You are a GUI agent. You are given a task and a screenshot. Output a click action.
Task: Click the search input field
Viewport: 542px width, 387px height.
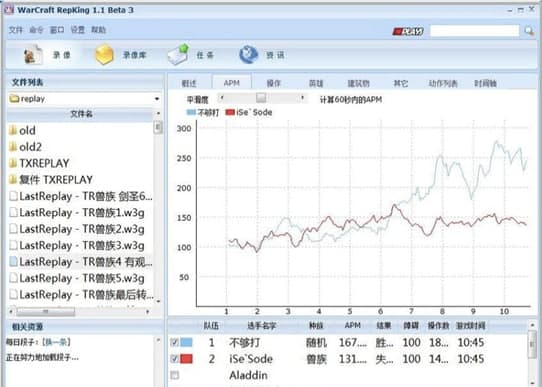coord(475,31)
